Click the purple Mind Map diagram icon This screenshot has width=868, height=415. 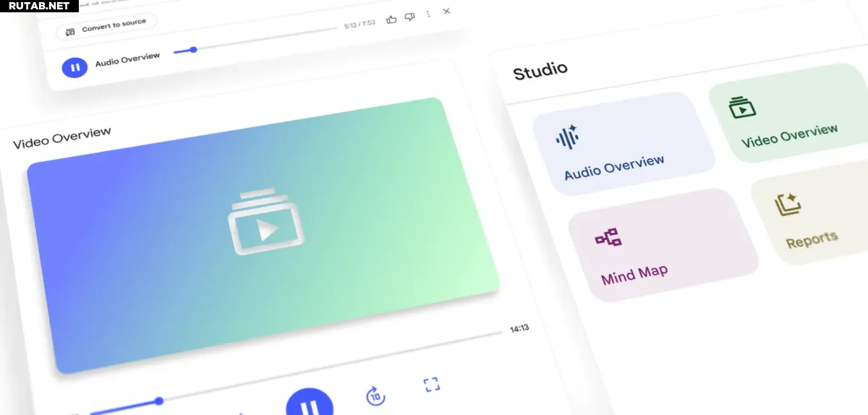608,237
